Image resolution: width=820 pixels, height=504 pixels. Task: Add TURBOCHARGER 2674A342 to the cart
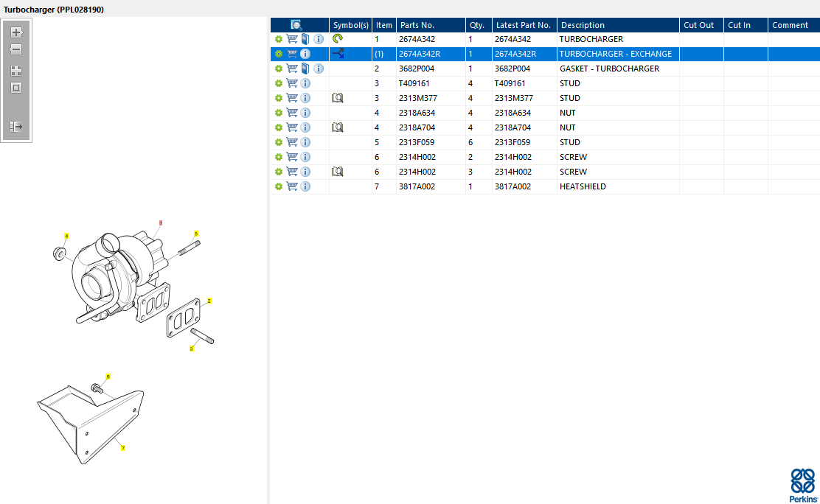click(292, 39)
